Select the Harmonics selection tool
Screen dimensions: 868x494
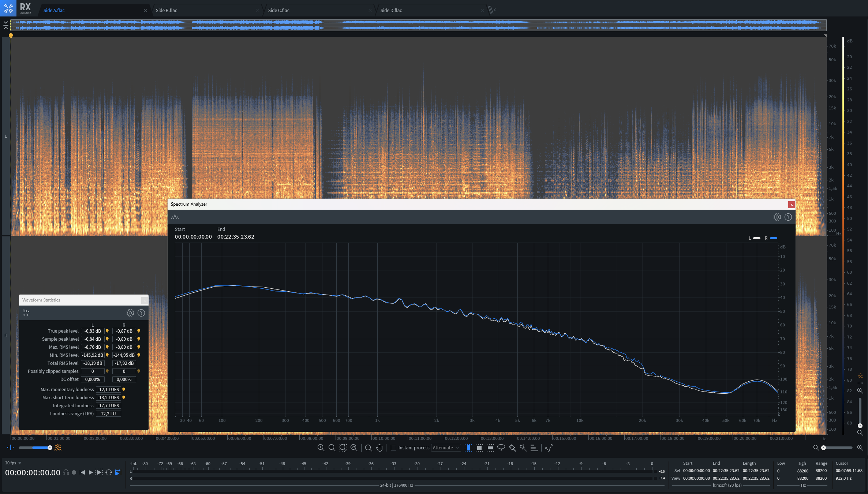[534, 448]
